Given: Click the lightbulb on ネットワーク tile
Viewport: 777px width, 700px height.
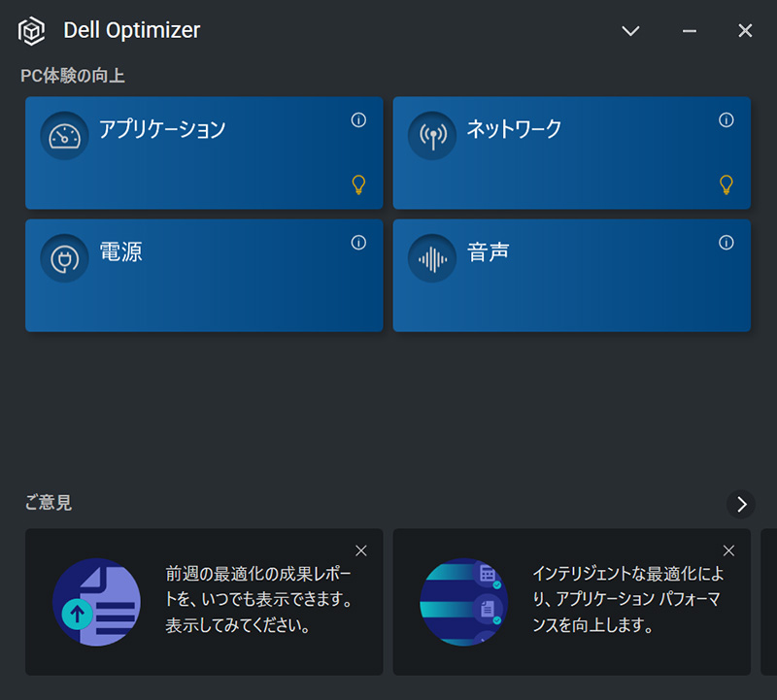Looking at the screenshot, I should tap(726, 183).
